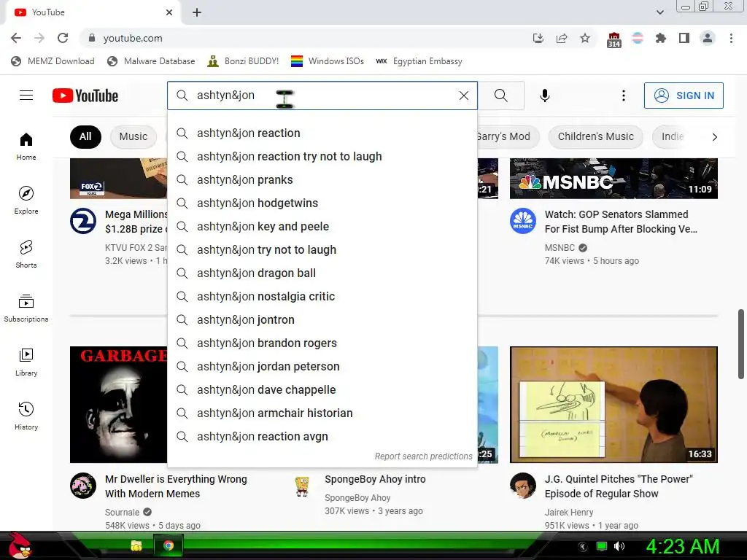Click Report search predictions link
This screenshot has width=747, height=560.
pyautogui.click(x=424, y=456)
